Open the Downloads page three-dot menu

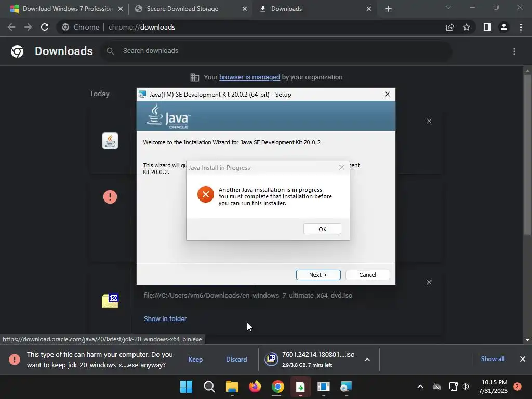coord(514,51)
